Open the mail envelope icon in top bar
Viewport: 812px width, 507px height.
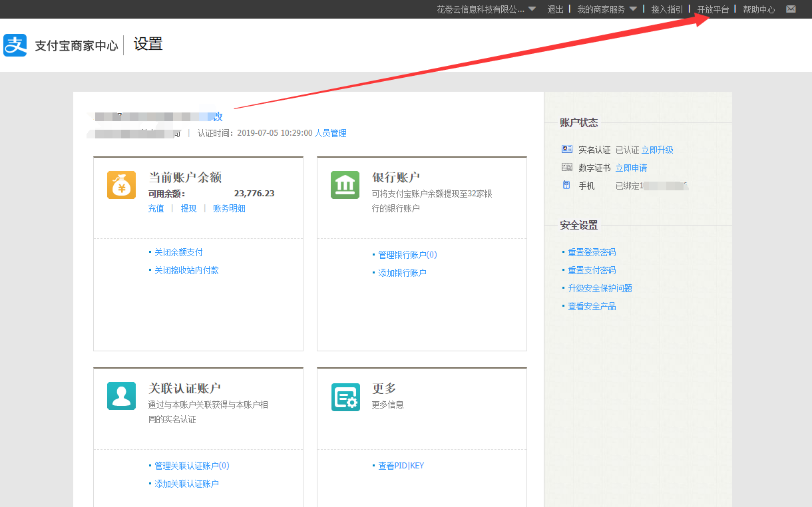click(x=791, y=9)
